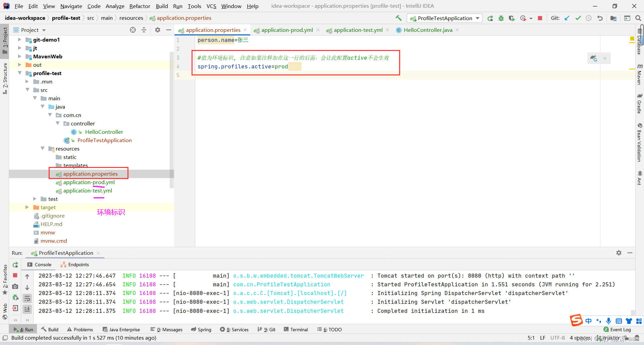
Task: Collapse profile-test module node
Action: click(19, 73)
